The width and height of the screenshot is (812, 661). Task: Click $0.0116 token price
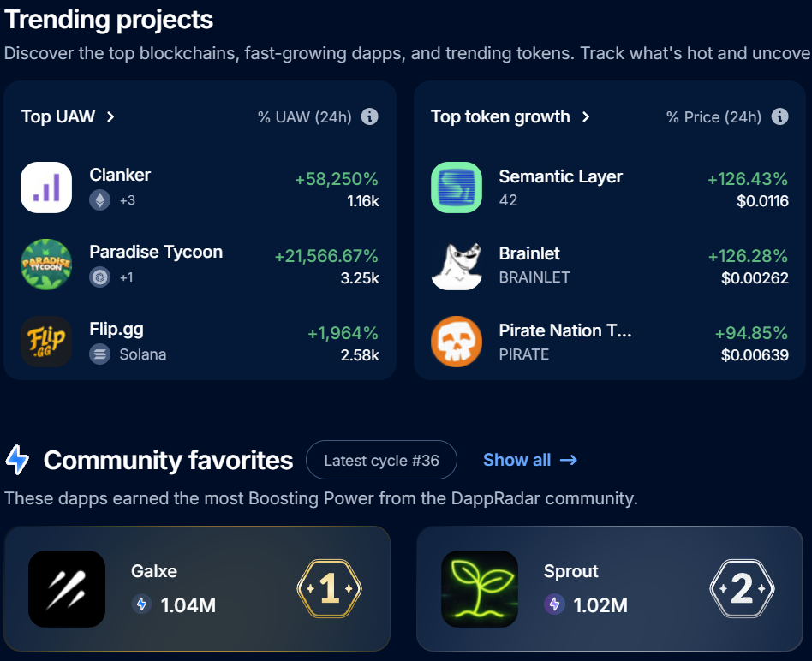pyautogui.click(x=763, y=201)
